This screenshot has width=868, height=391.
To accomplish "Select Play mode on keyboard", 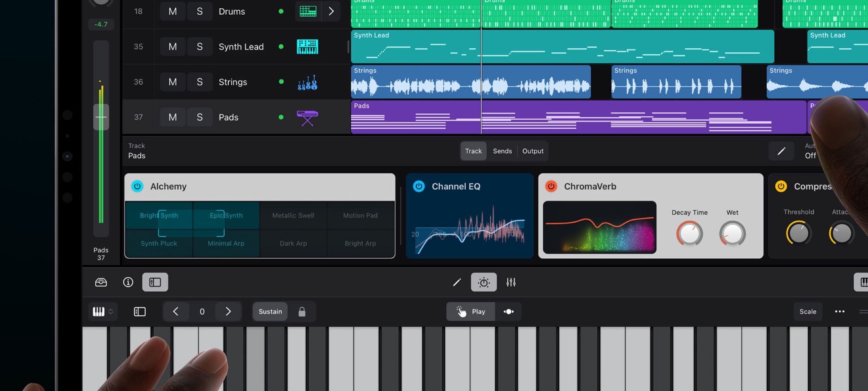I will [471, 312].
